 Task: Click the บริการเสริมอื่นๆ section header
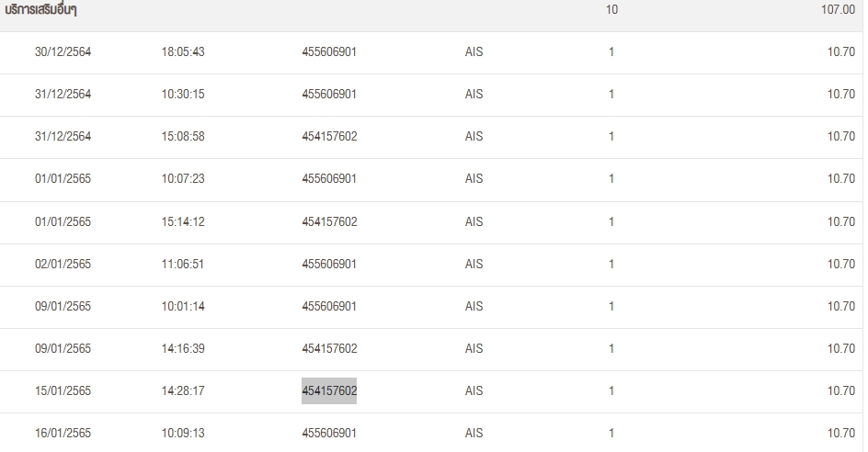[41, 9]
